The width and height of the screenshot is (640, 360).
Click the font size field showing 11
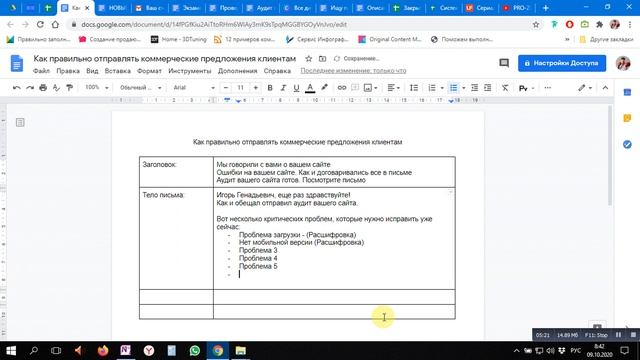click(x=241, y=88)
